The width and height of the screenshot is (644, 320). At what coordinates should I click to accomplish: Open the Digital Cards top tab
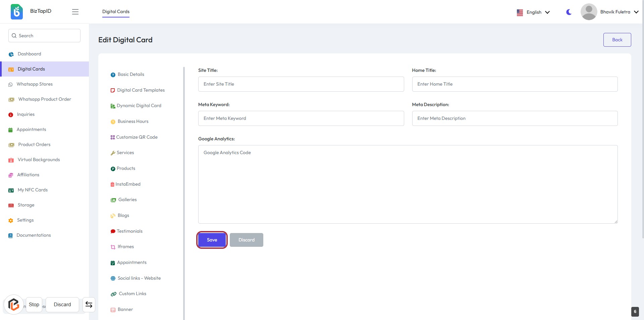tap(116, 11)
